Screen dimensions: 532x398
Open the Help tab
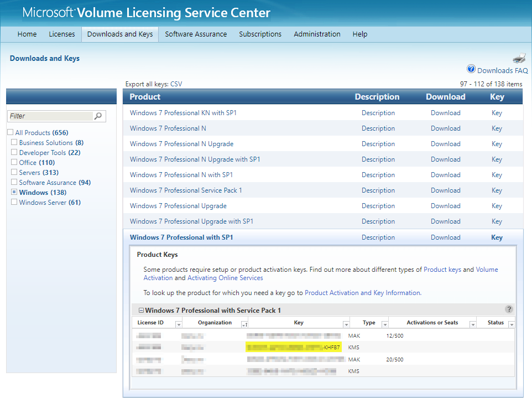pos(360,34)
